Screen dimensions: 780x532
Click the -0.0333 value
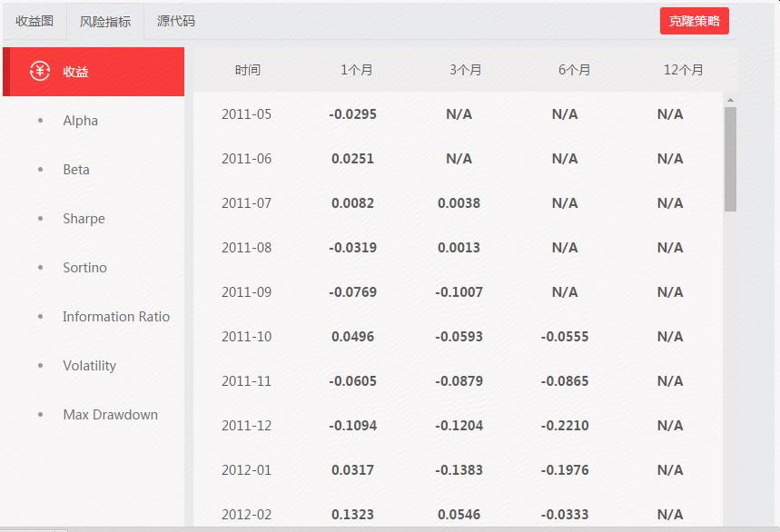pyautogui.click(x=565, y=515)
